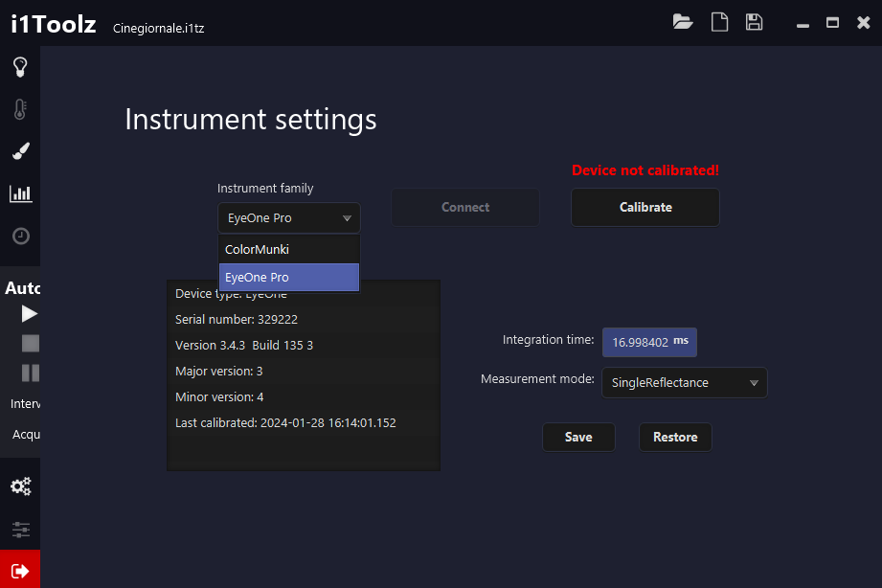Viewport: 882px width, 588px height.
Task: Open the bar chart sidebar icon
Action: 20,193
